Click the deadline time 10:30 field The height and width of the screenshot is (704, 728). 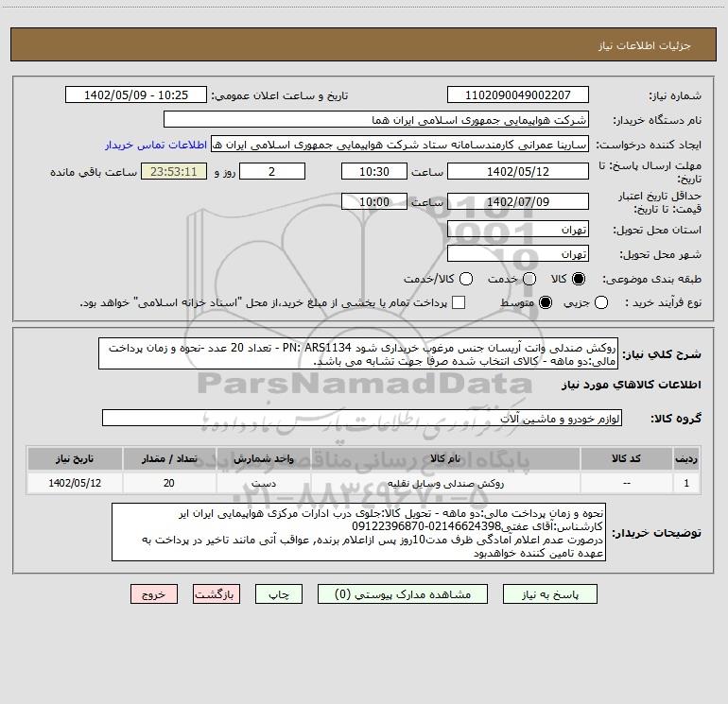tap(374, 172)
